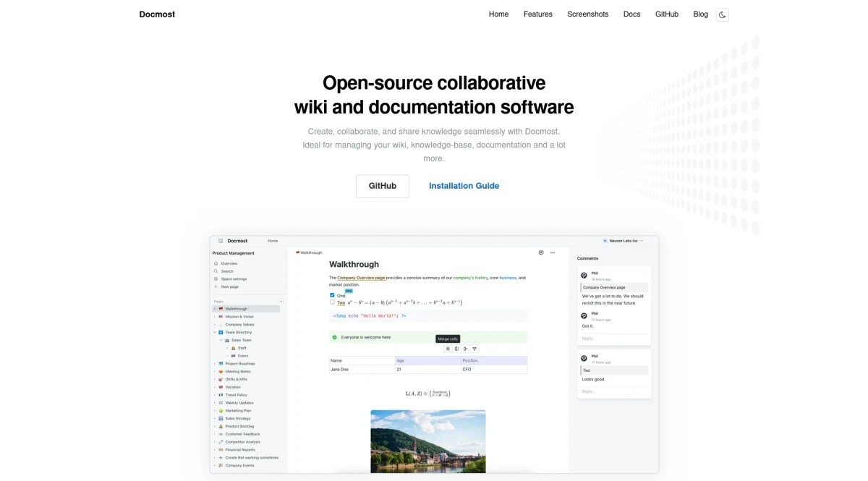Uncheck the 'One' checkbox

pos(332,295)
